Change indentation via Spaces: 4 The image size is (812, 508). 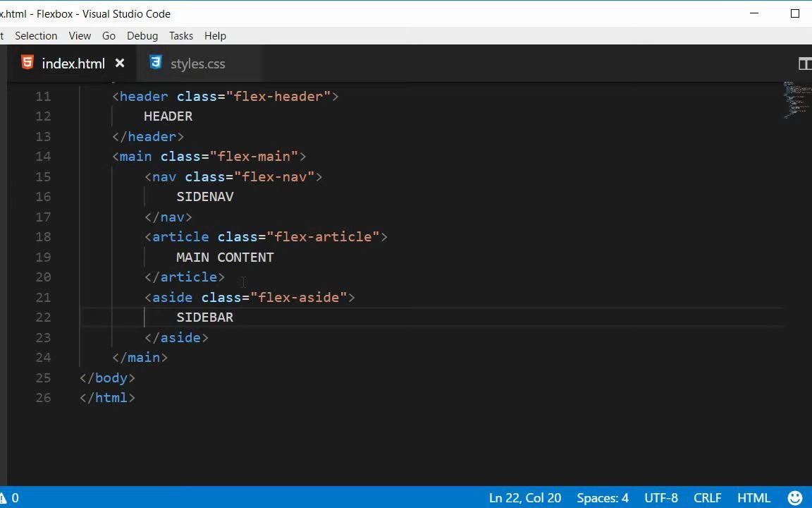click(602, 498)
